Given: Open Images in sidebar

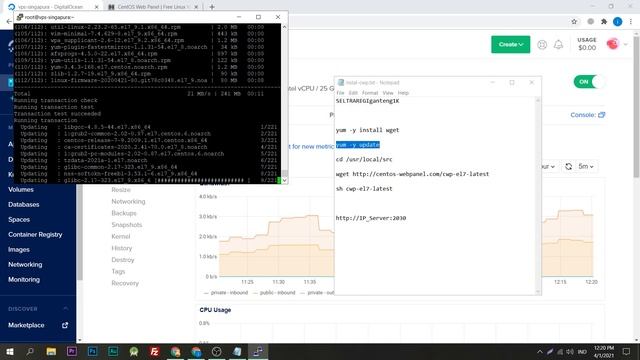Looking at the screenshot, I should coord(19,249).
